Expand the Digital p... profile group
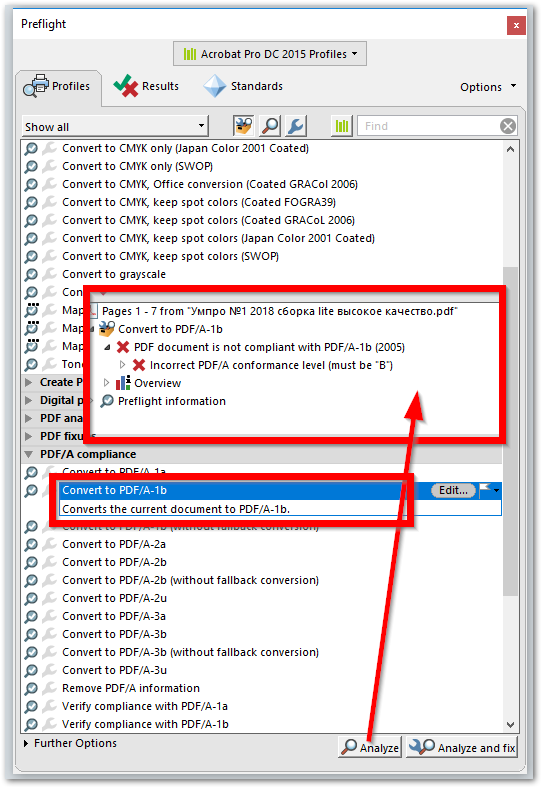Screen dimensions: 542x788 pos(29,401)
